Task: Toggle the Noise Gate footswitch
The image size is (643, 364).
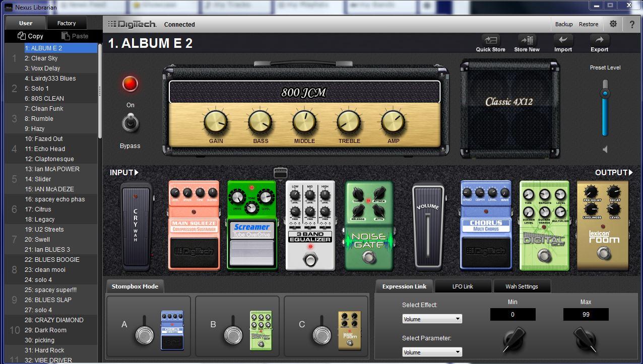Action: point(369,258)
